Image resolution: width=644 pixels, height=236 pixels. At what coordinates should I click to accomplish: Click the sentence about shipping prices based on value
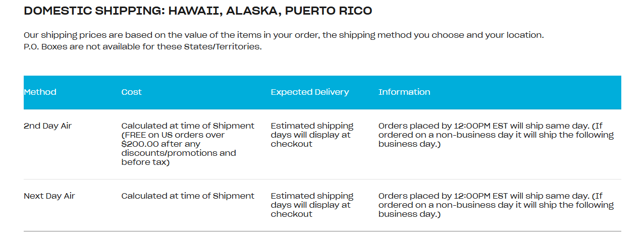point(283,35)
